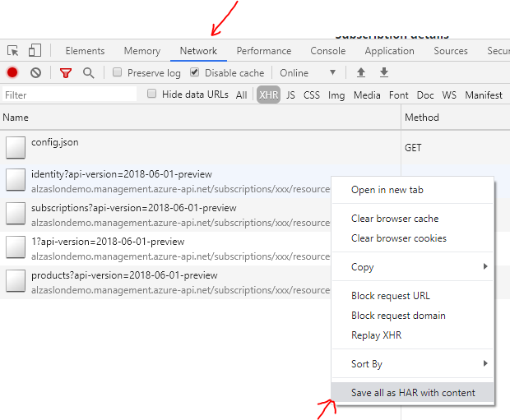Viewport: 510px width, 420px height.
Task: Click the products request file icon
Action: [x=16, y=280]
